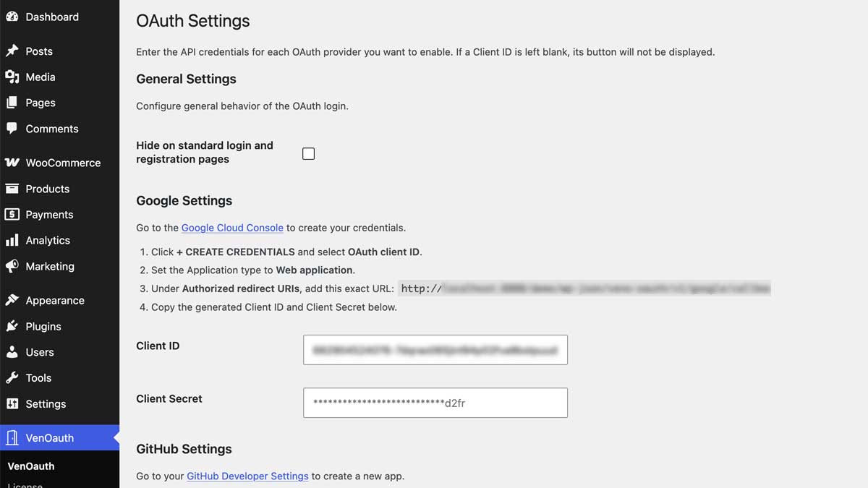
Task: Click 'Configure general behavior' description text
Action: (x=242, y=106)
